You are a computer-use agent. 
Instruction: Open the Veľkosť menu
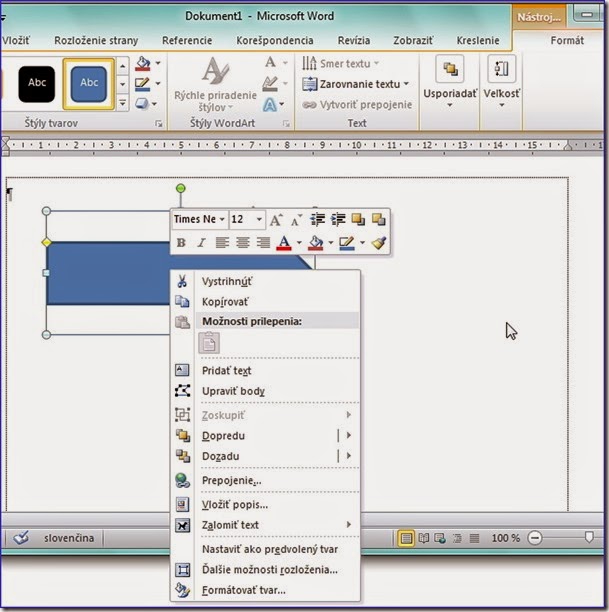click(x=502, y=83)
